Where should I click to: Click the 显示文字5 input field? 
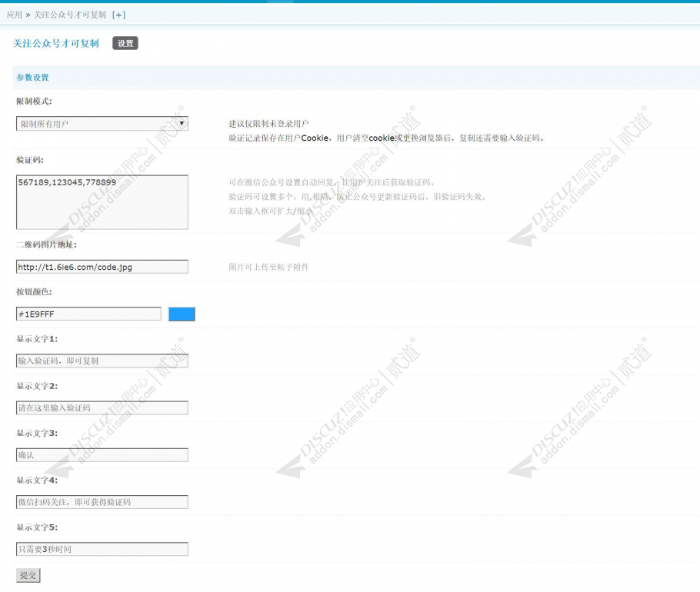tap(102, 549)
